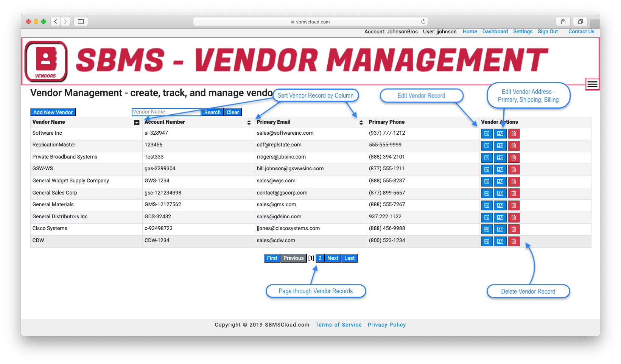
Task: Delete the GSW-WS vendor
Action: click(514, 170)
